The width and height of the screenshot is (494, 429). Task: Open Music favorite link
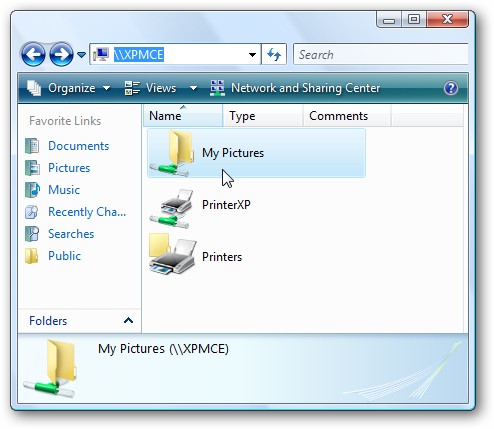pos(64,190)
